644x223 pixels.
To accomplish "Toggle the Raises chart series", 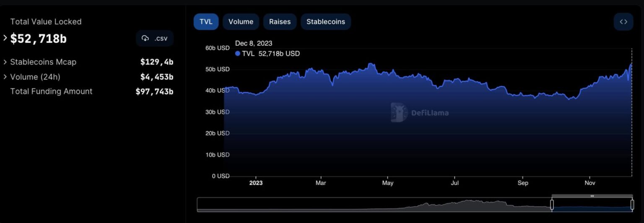I will 280,22.
